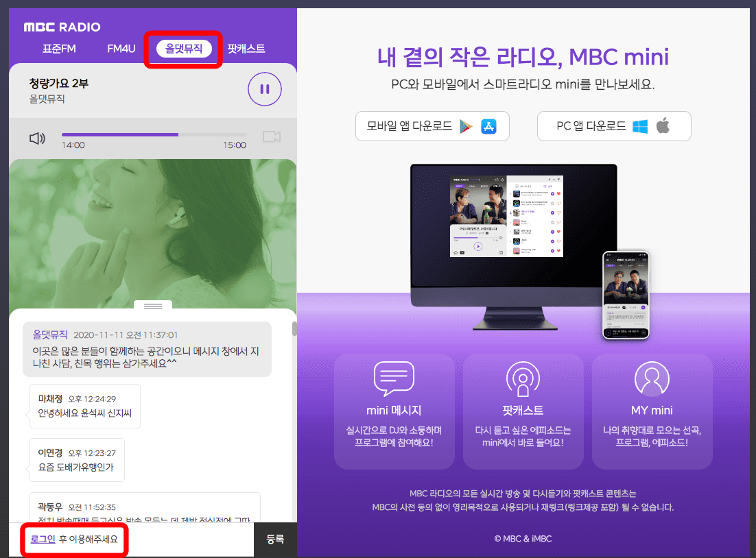Viewport: 756px width, 558px height.
Task: Click the MY mini profile icon
Action: (x=652, y=379)
